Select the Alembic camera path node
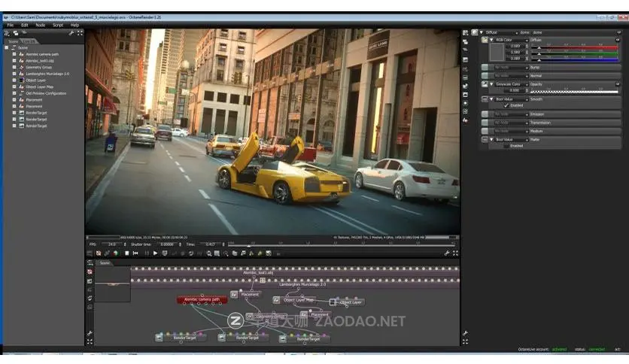 coord(202,299)
